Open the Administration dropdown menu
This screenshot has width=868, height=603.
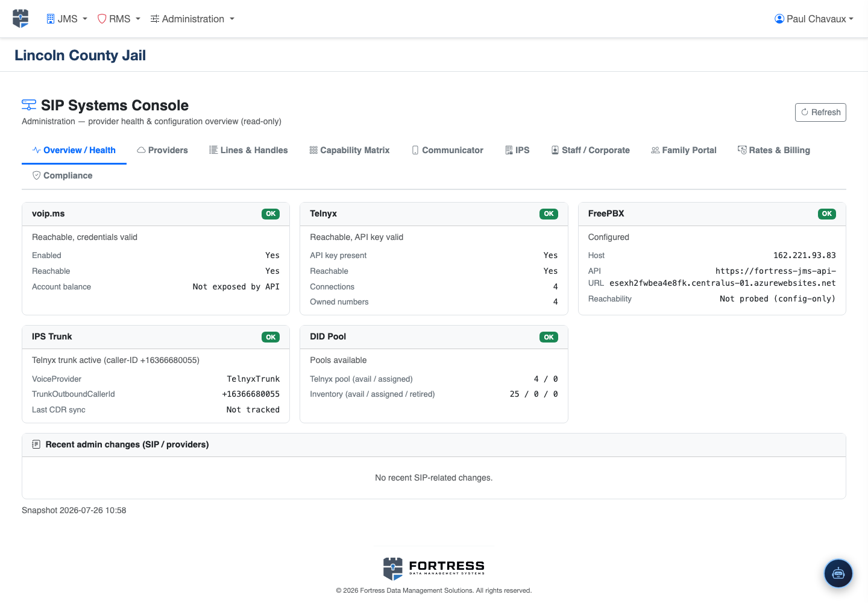tap(192, 19)
